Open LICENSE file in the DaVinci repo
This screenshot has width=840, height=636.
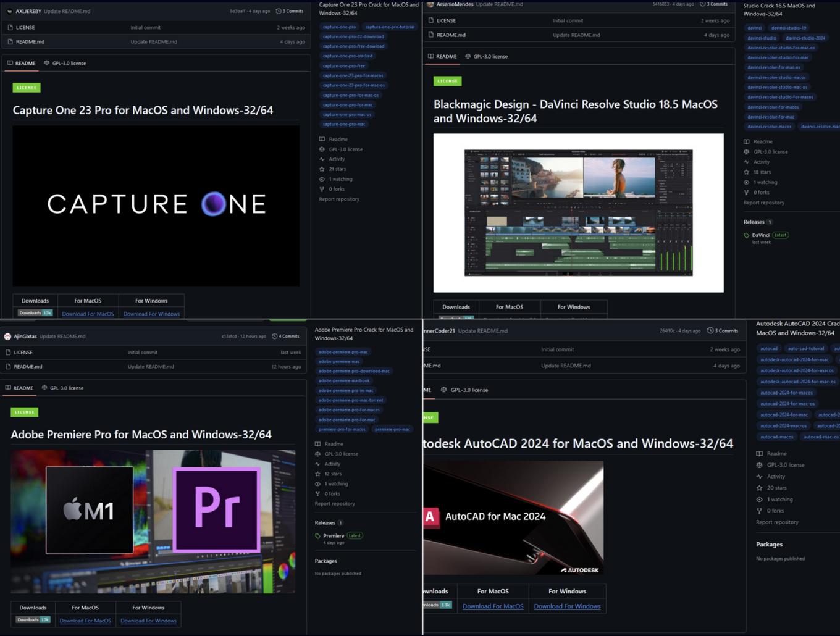click(x=446, y=20)
